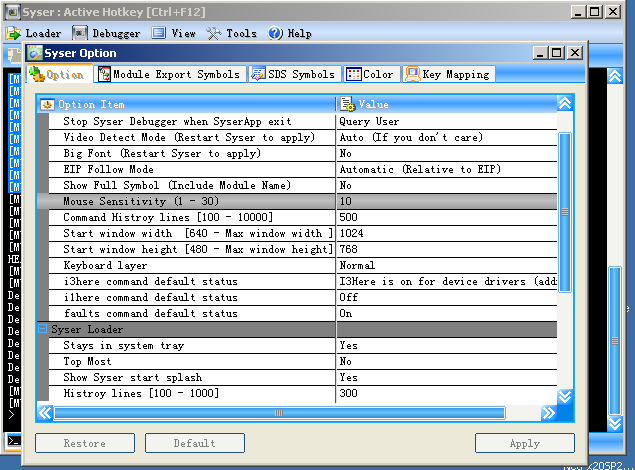Edit the Command Histroy value 500
Image resolution: width=635 pixels, height=470 pixels.
pyautogui.click(x=447, y=217)
